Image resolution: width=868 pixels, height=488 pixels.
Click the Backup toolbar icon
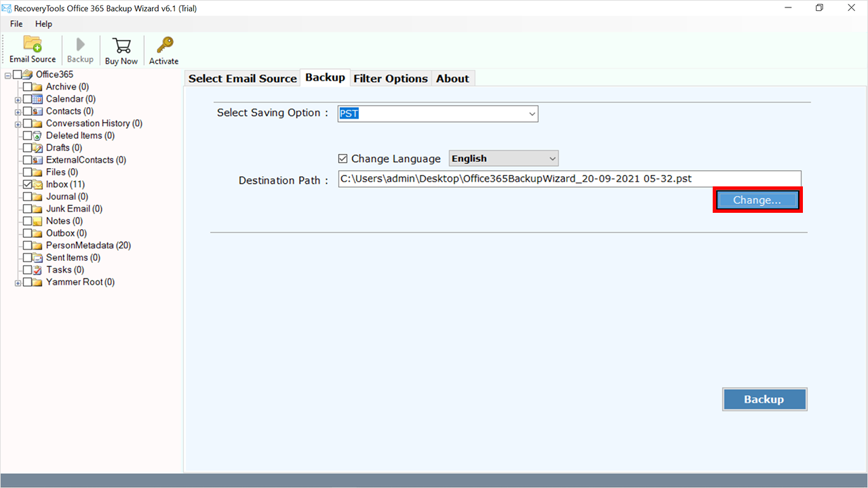coord(80,44)
